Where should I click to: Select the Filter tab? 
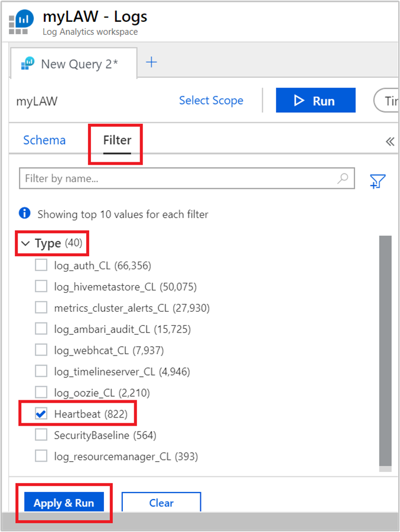pos(115,140)
